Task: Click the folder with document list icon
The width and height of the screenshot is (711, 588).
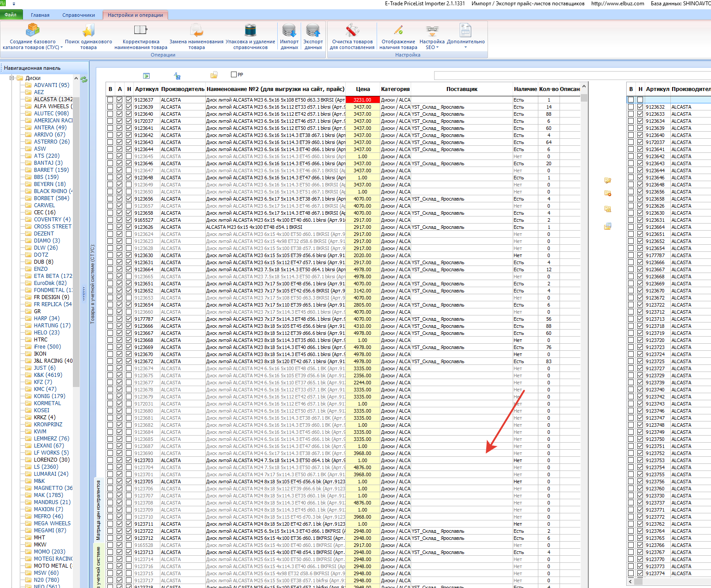Action: pyautogui.click(x=608, y=226)
